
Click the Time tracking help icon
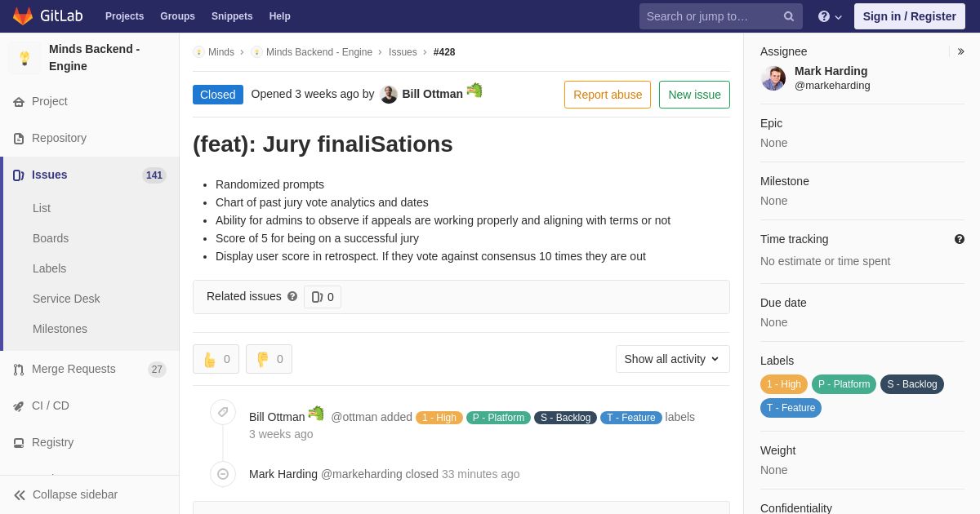[960, 239]
